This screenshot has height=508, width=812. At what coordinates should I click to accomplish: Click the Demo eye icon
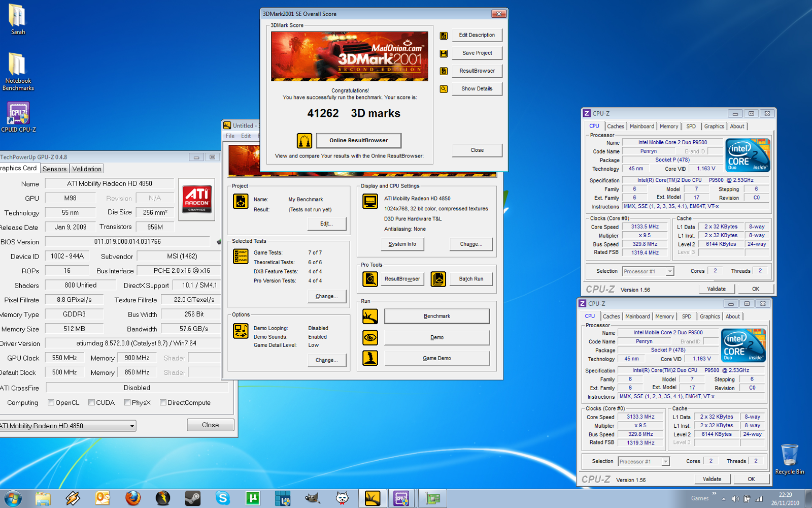(x=370, y=337)
